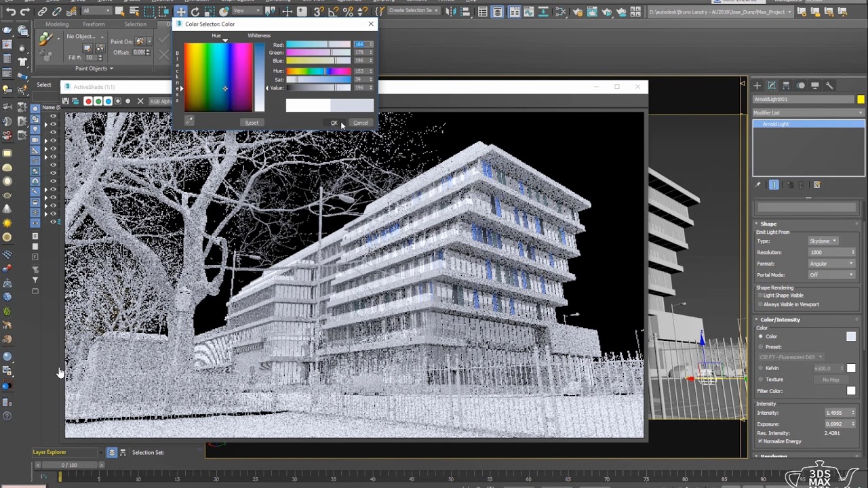Open the Motion panel tab icon

(801, 85)
